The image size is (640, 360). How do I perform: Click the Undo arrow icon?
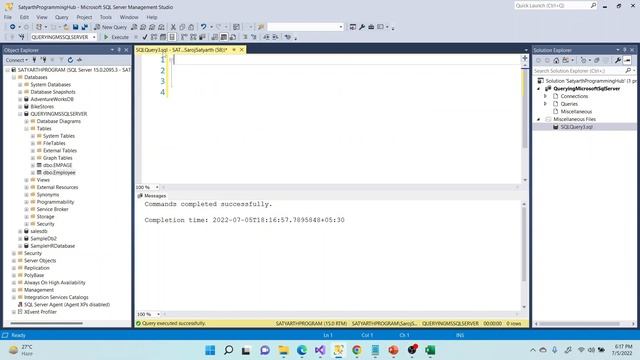coord(203,27)
